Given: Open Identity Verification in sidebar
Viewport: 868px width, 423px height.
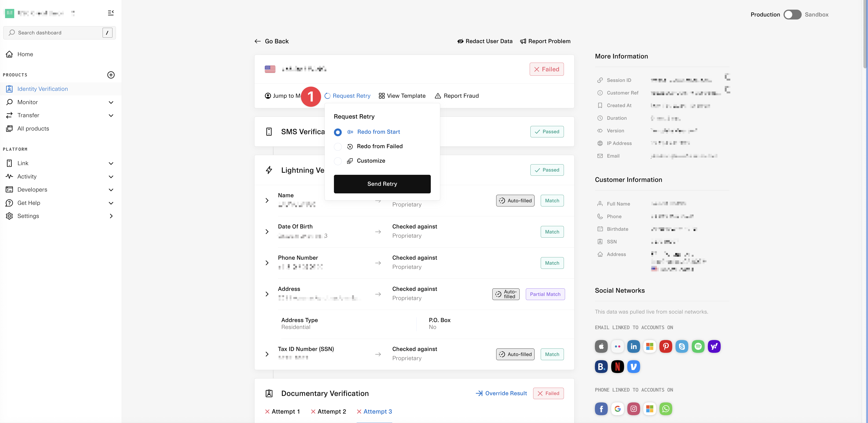Looking at the screenshot, I should [x=42, y=89].
